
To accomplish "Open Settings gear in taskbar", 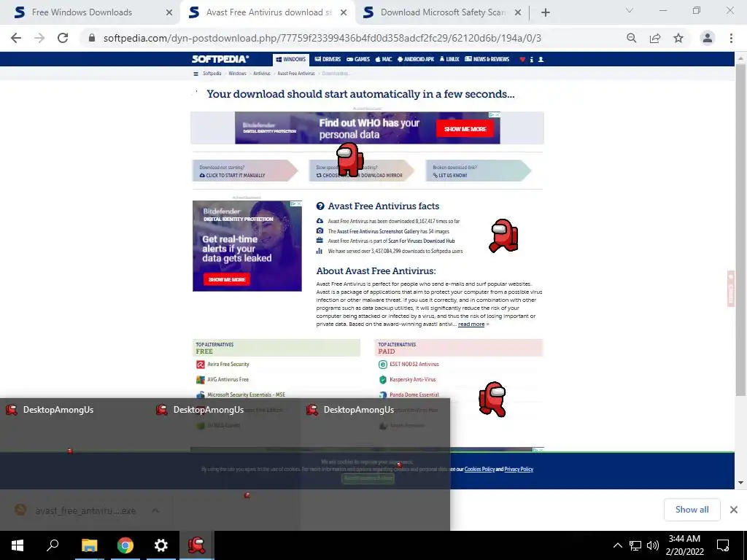I will click(x=161, y=545).
